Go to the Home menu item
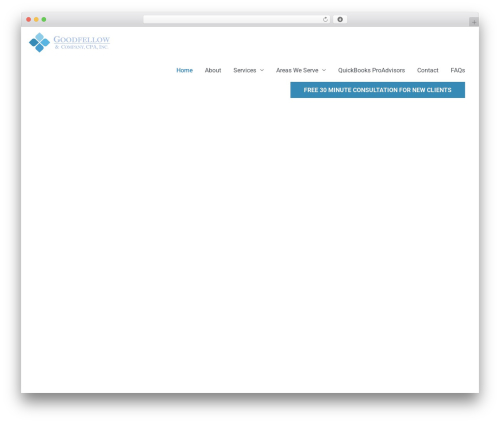 (x=184, y=70)
